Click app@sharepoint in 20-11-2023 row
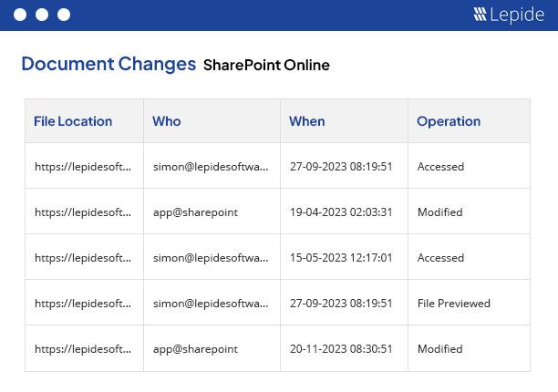 coord(195,349)
